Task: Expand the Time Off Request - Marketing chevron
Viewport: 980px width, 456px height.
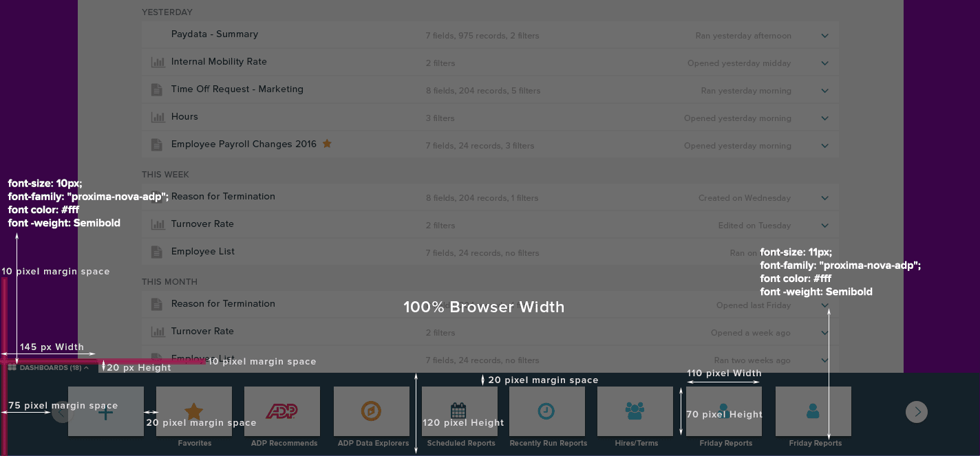Action: tap(825, 91)
